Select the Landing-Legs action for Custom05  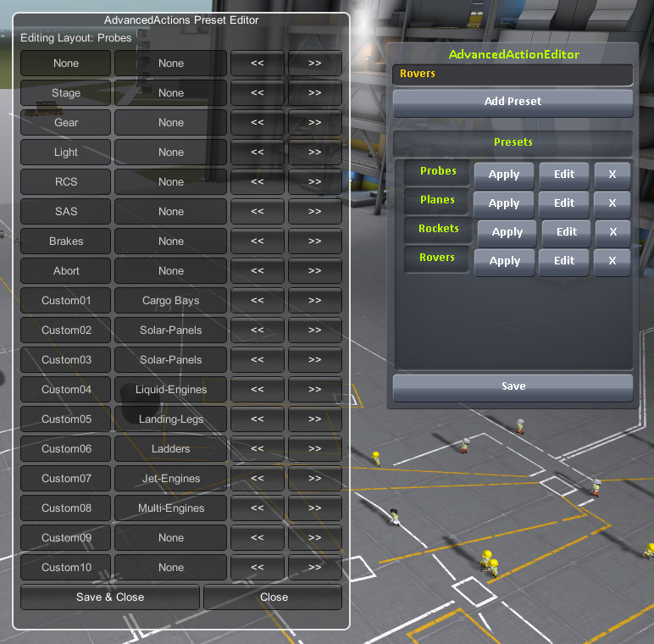click(170, 419)
